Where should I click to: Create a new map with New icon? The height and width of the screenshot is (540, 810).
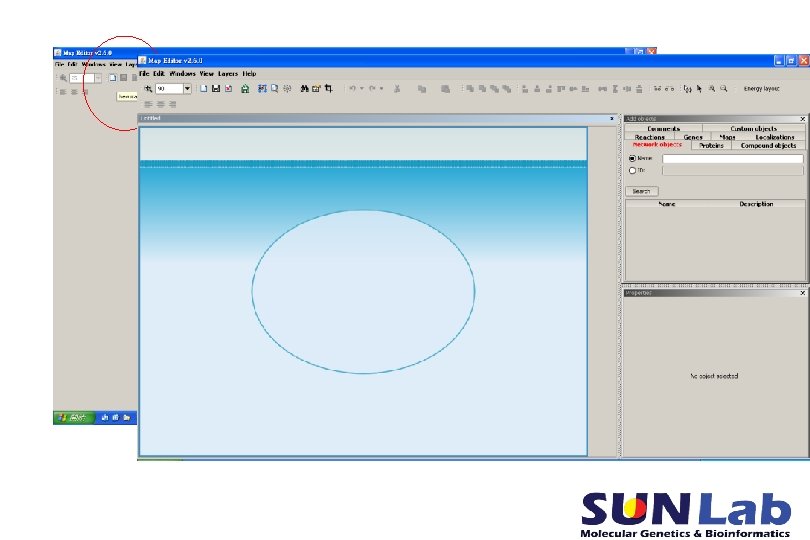point(204,89)
